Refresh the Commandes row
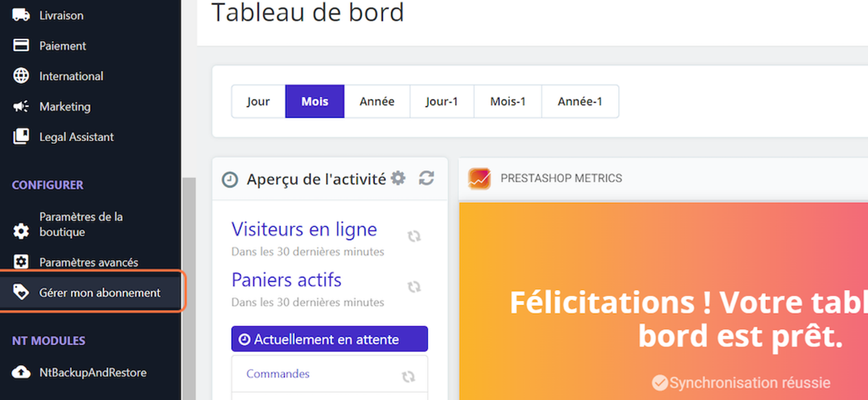The image size is (868, 400). (x=408, y=376)
